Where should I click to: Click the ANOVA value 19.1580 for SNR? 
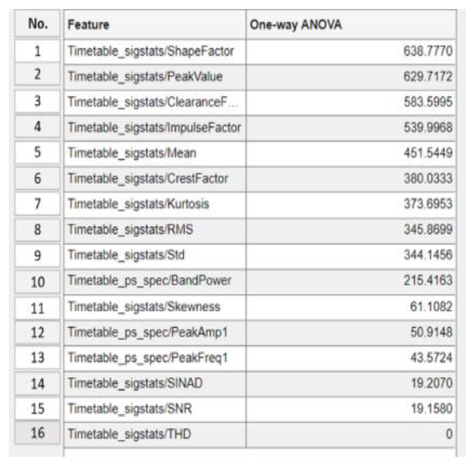[x=432, y=409]
